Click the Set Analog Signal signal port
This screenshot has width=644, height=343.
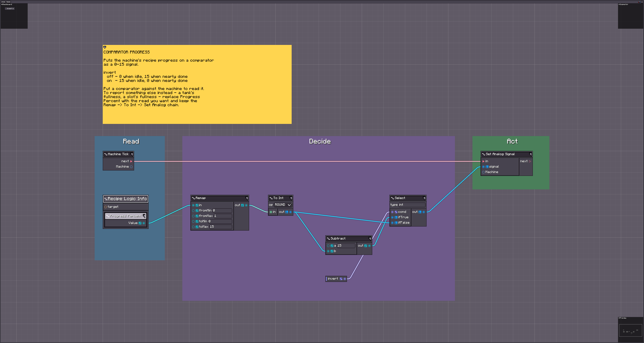(x=483, y=167)
